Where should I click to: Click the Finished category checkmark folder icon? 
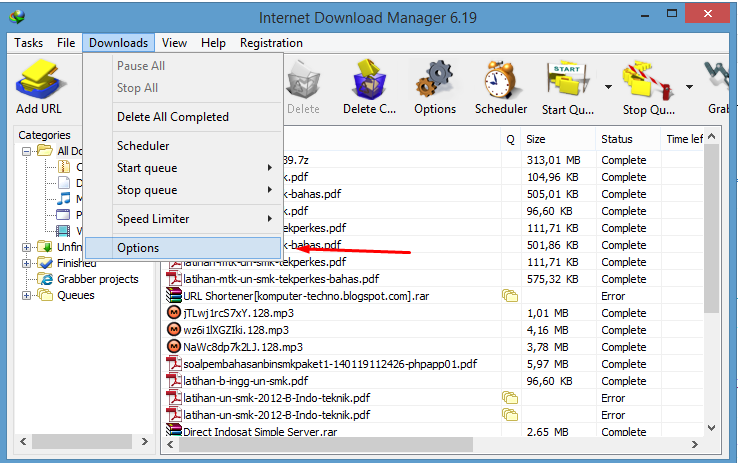click(x=45, y=263)
